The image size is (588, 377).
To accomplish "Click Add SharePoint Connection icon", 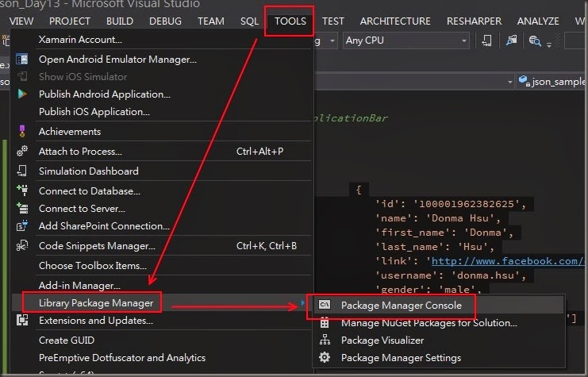I will pyautogui.click(x=22, y=226).
